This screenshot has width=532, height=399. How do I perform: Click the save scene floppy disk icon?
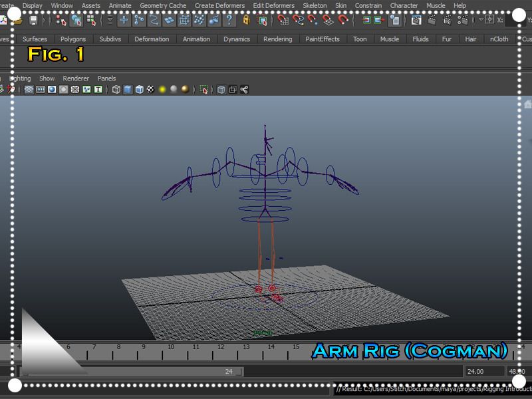pos(33,21)
